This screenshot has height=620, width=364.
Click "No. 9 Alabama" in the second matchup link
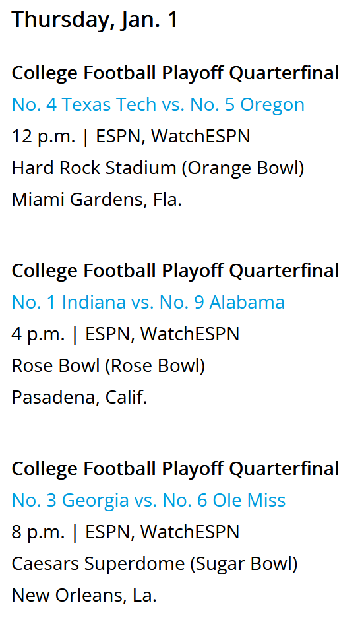tap(222, 303)
